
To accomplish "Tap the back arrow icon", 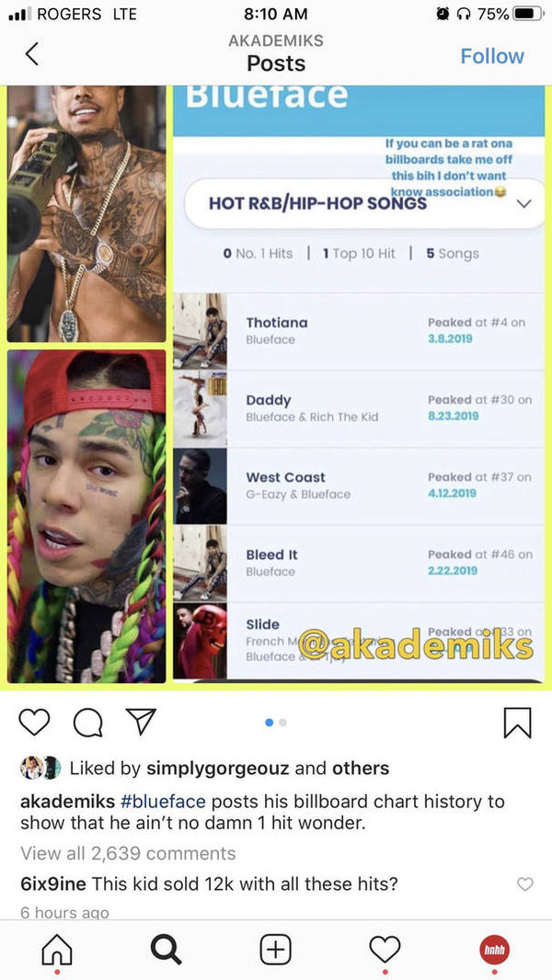I will click(32, 54).
